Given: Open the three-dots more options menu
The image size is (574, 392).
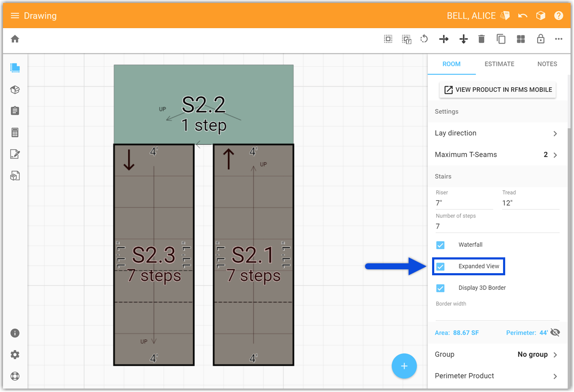Looking at the screenshot, I should pos(559,39).
